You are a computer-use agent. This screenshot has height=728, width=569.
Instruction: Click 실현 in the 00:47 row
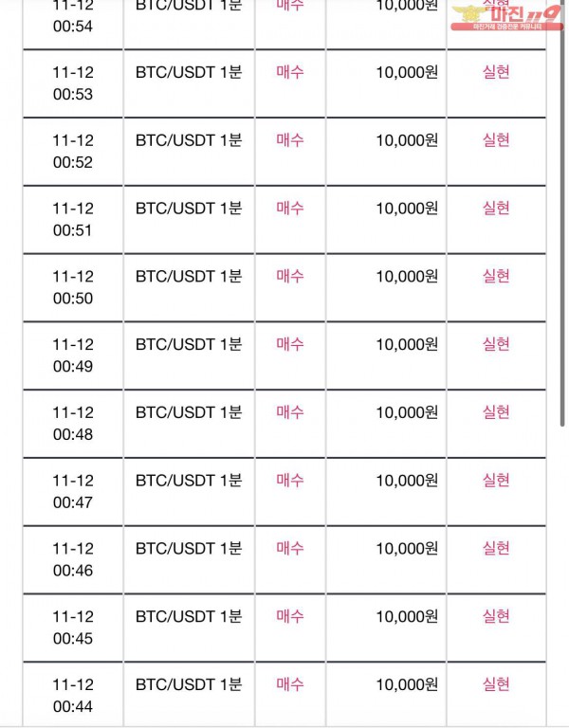pos(496,480)
